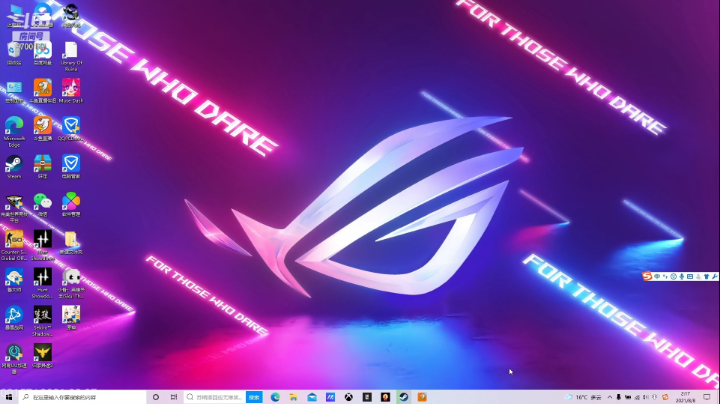The height and width of the screenshot is (404, 720).
Task: Open the WeChat desktop shortcut
Action: [42, 205]
